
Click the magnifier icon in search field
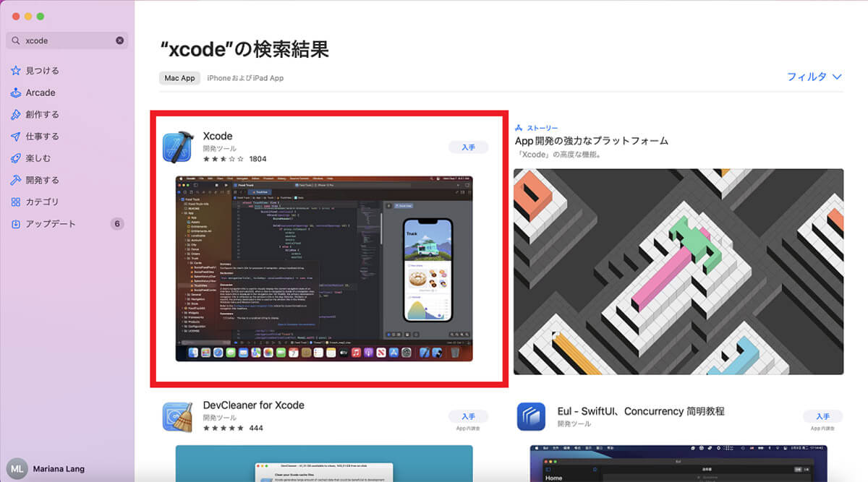(x=16, y=40)
